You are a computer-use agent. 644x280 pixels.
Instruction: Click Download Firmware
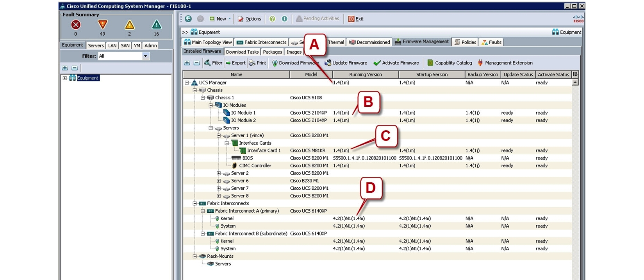pyautogui.click(x=295, y=63)
